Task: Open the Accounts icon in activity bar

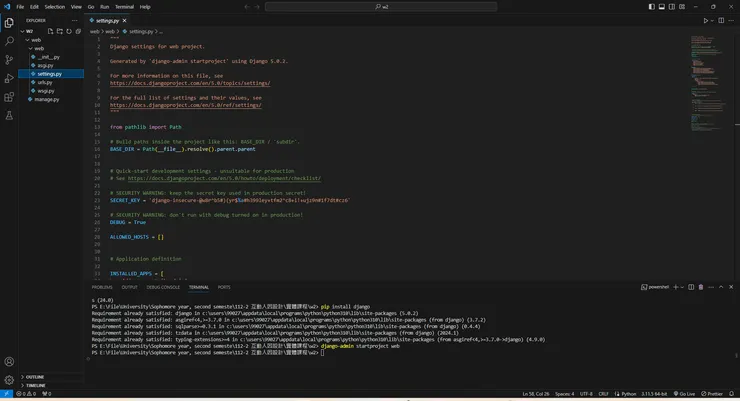Action: (x=9, y=361)
